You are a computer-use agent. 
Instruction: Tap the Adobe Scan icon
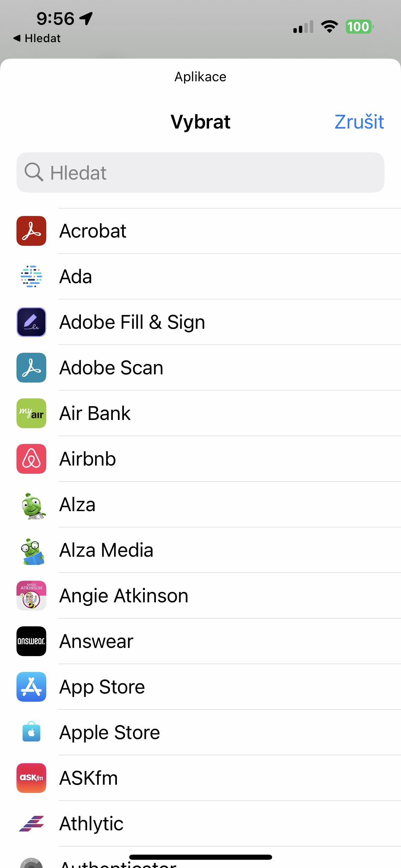pyautogui.click(x=31, y=367)
